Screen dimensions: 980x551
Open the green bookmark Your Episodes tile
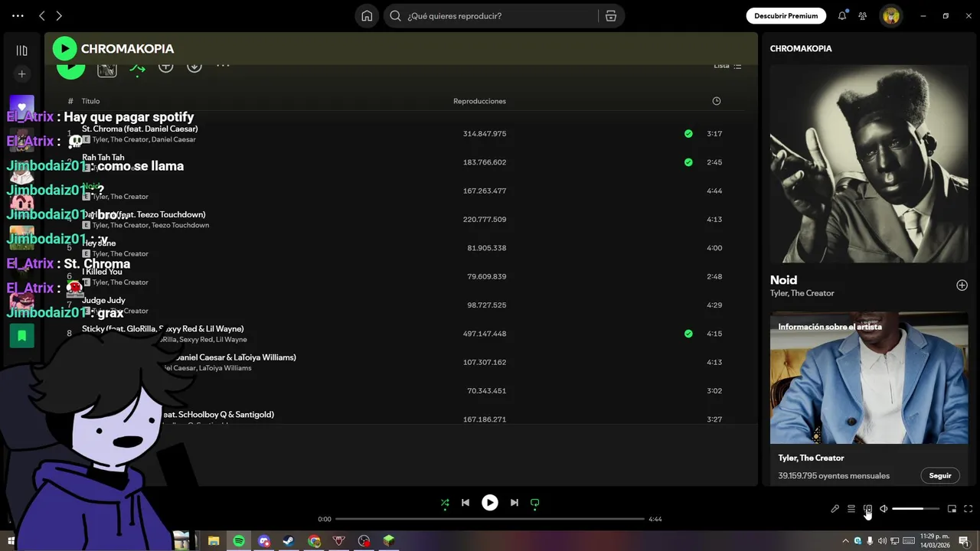[21, 335]
